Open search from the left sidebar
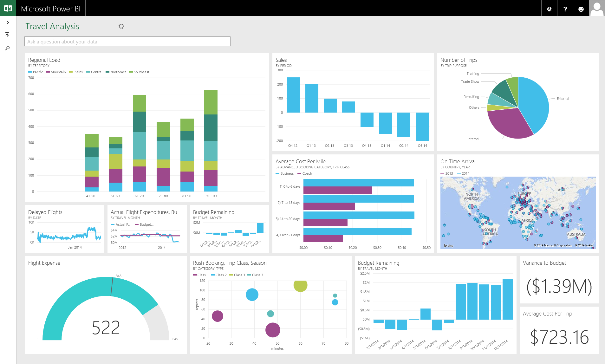This screenshot has width=605, height=364. coord(7,48)
